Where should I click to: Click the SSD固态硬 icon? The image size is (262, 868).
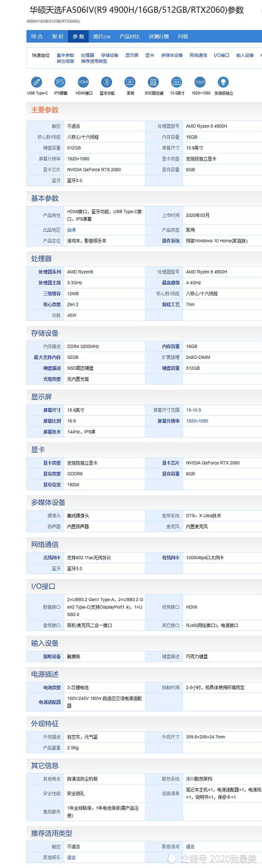pyautogui.click(x=153, y=82)
